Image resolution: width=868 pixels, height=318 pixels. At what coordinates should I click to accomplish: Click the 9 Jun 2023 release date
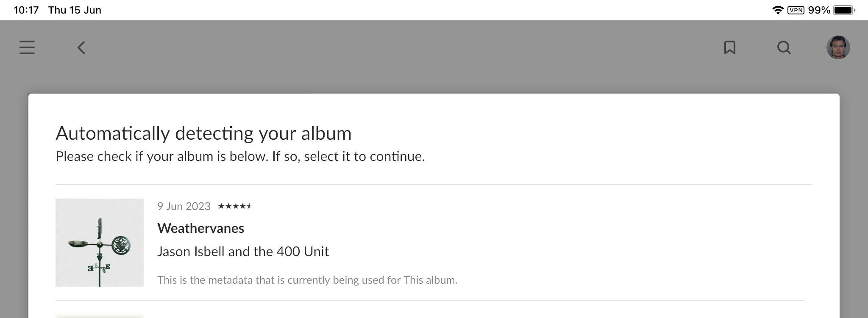(184, 206)
